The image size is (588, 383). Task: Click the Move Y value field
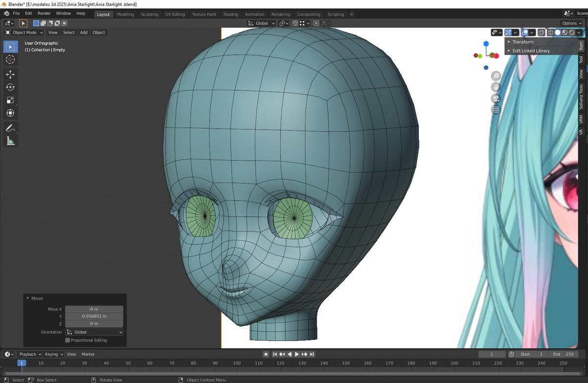point(94,316)
